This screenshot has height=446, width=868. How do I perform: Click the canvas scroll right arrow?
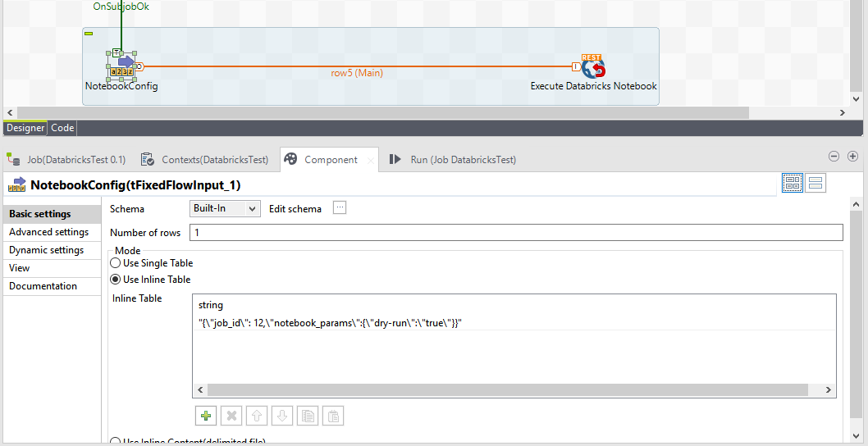[x=842, y=112]
